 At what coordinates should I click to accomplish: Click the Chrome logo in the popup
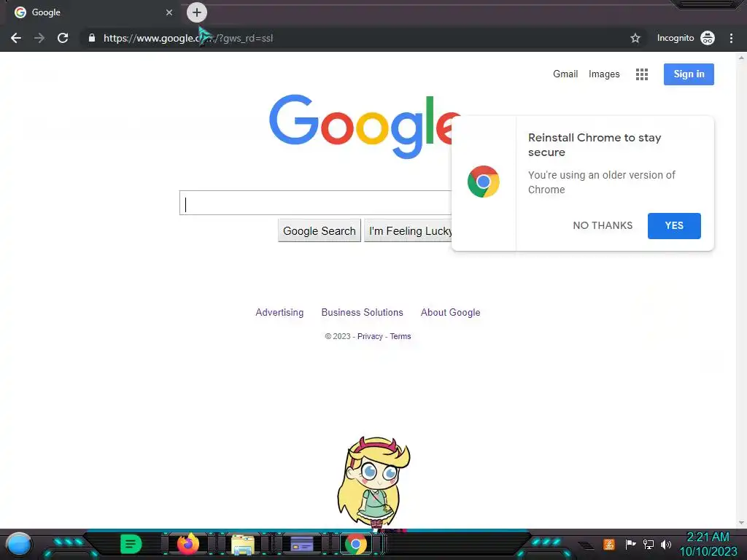pyautogui.click(x=484, y=182)
